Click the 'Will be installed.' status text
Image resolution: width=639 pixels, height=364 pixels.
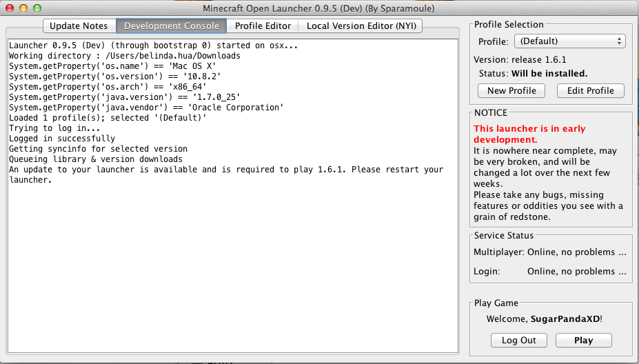click(x=549, y=74)
